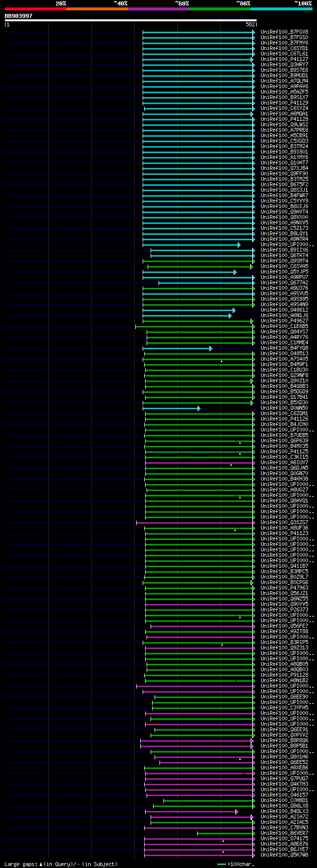Select the white BB903997 query bar

pyautogui.click(x=130, y=20)
